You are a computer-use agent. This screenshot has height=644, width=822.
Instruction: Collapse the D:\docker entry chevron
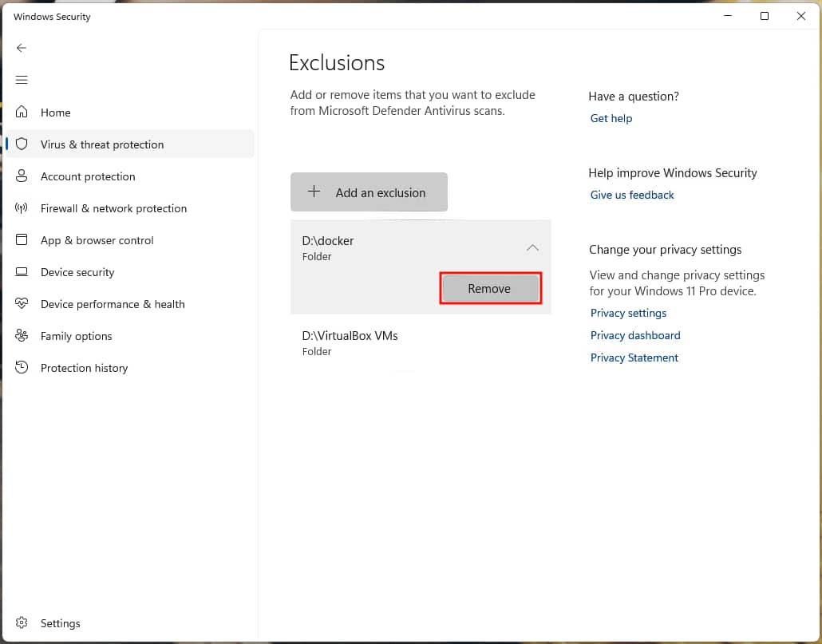coord(532,248)
